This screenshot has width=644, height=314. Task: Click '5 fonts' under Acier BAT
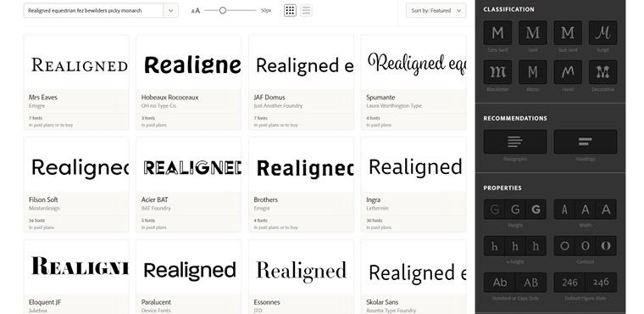point(148,221)
